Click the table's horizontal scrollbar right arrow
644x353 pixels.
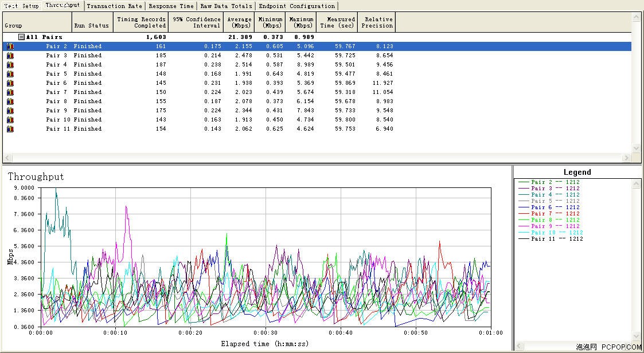626,158
